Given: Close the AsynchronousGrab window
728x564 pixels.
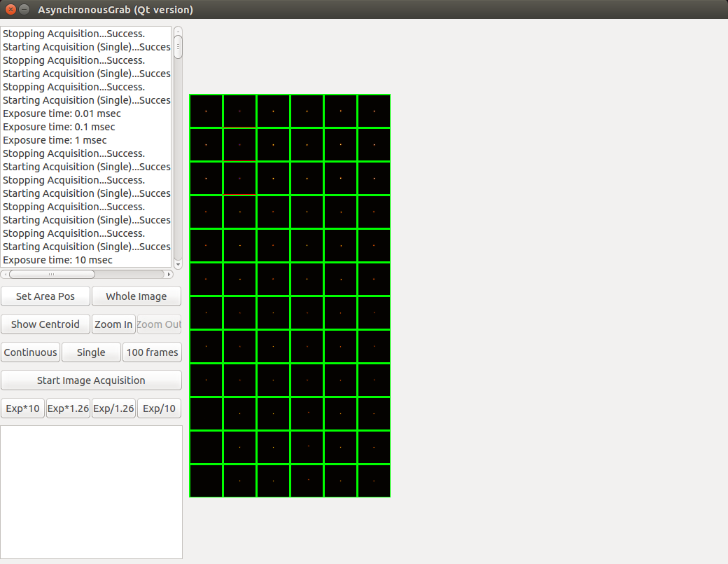Looking at the screenshot, I should tap(10, 9).
